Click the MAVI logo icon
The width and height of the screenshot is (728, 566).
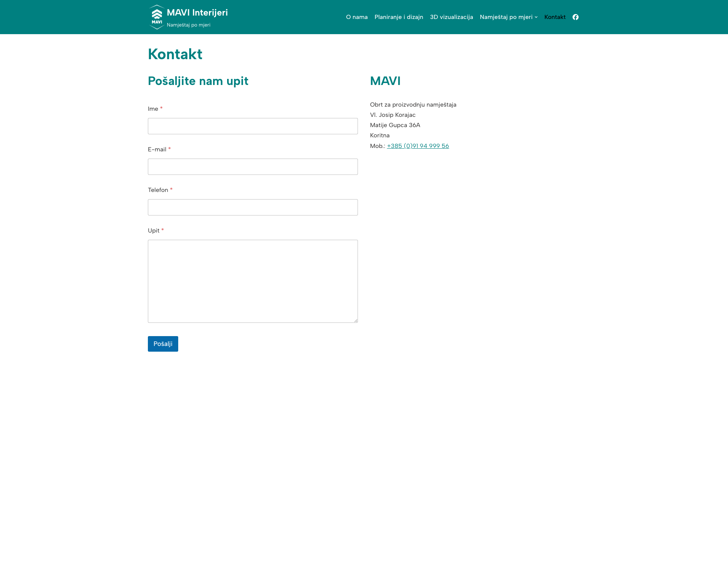pos(157,17)
